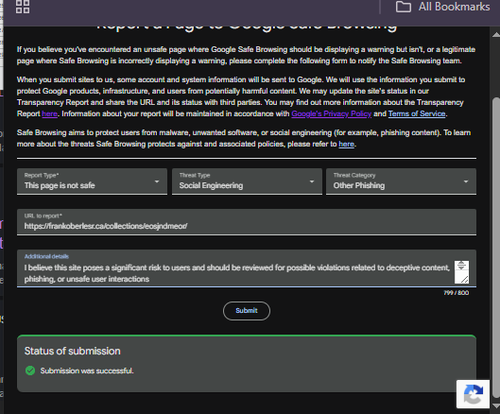Open the Threat Type dropdown
Viewport: 500px width, 414px height.
[x=247, y=181]
